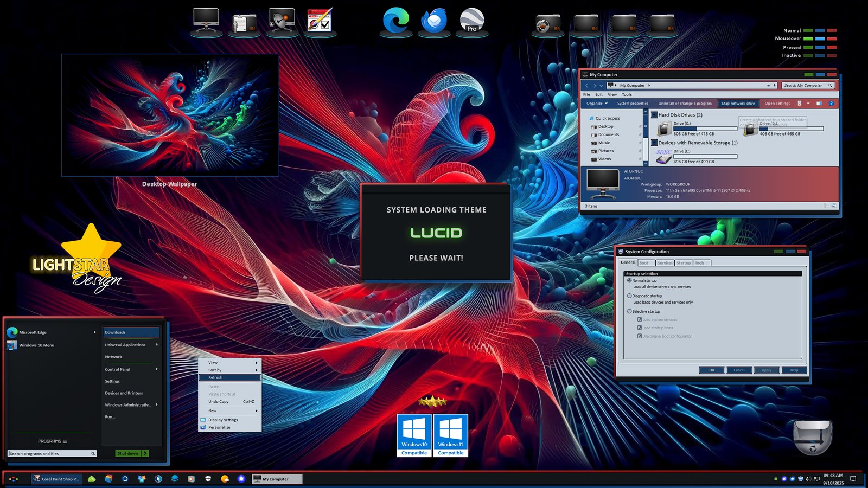The height and width of the screenshot is (488, 868).
Task: Open the satellite dish network dock icon
Action: click(x=282, y=22)
